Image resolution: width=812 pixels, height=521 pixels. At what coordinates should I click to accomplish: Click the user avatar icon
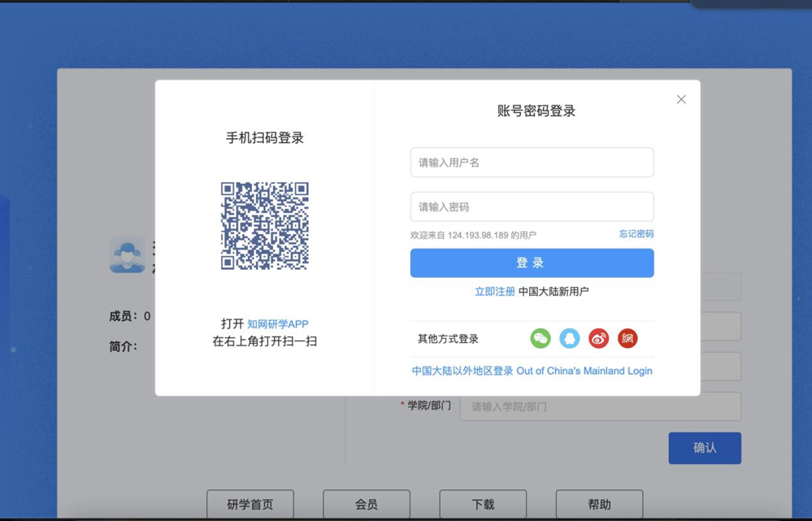pos(127,255)
